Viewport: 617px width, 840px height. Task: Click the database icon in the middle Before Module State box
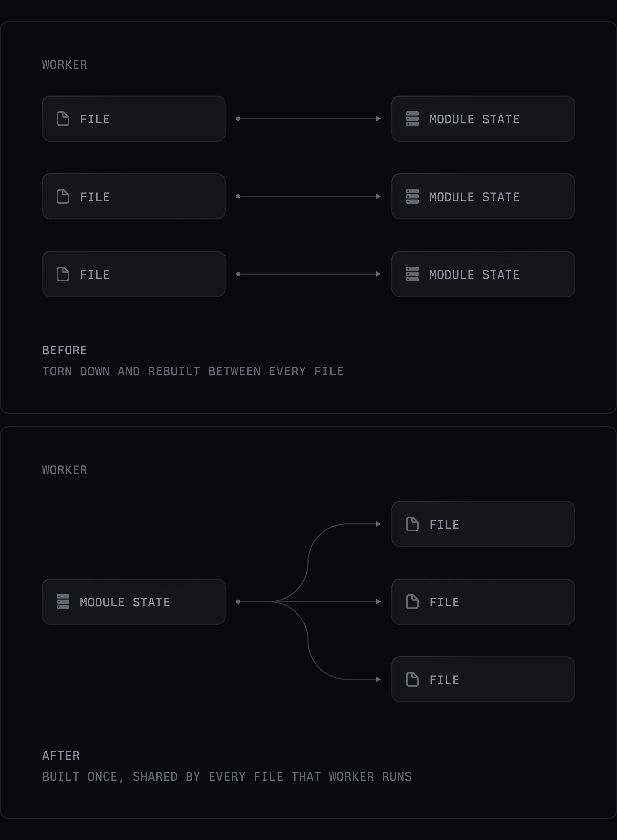click(412, 197)
